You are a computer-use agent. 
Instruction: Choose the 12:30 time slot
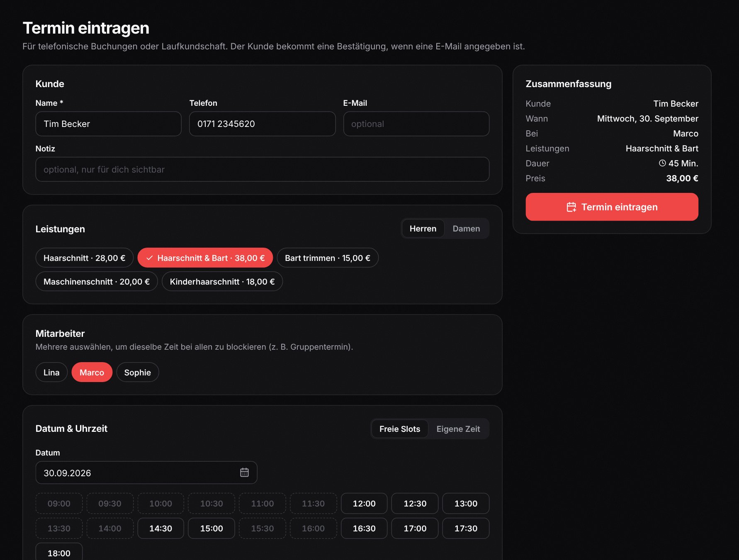415,504
